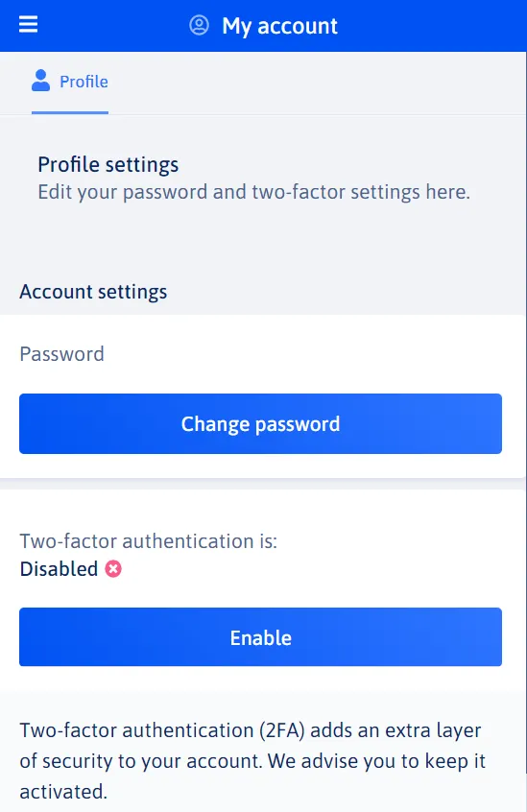Switch to the Profile tab label
This screenshot has width=527, height=812.
84,82
